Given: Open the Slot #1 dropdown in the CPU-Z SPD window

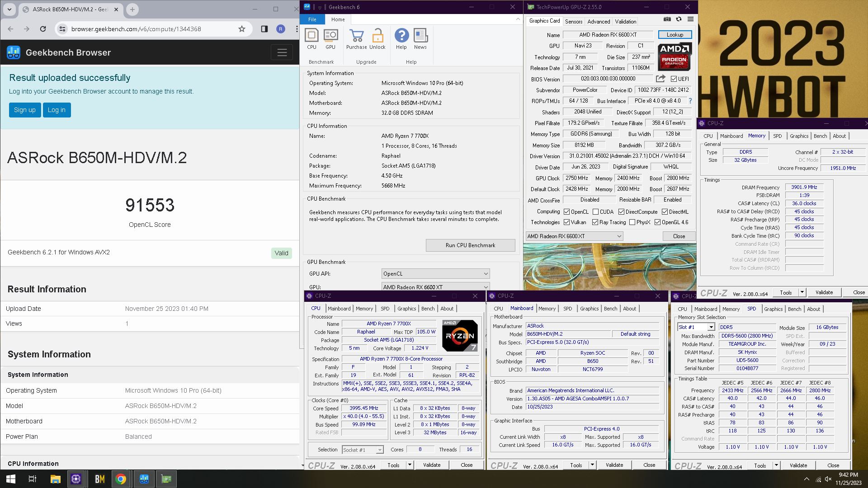Looking at the screenshot, I should pos(696,327).
